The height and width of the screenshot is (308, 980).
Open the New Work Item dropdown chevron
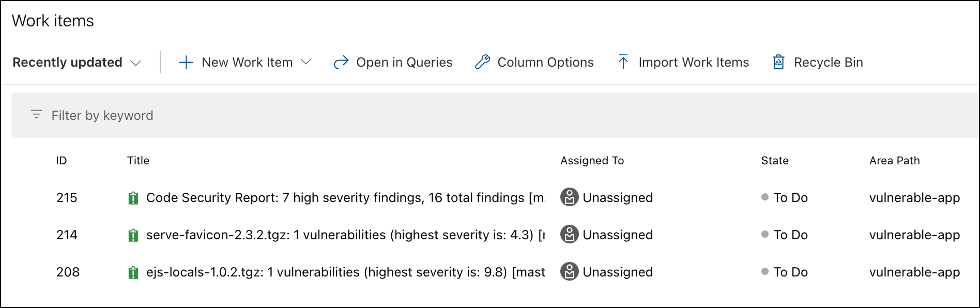click(306, 62)
